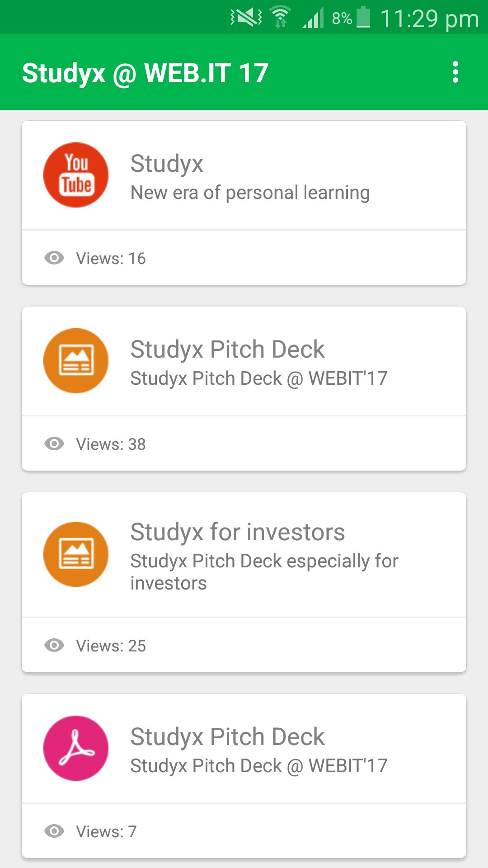Open the three-dot overflow menu
Viewport: 488px width, 868px height.
pyautogui.click(x=455, y=72)
